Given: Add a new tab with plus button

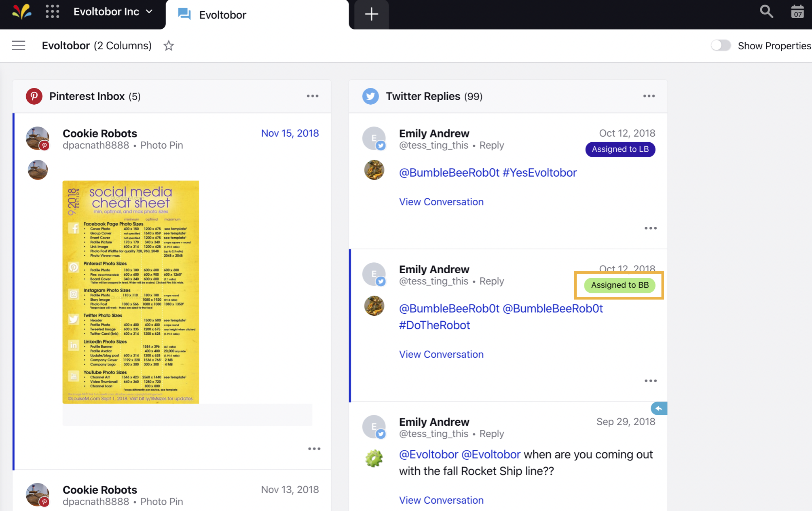Looking at the screenshot, I should click(x=371, y=15).
